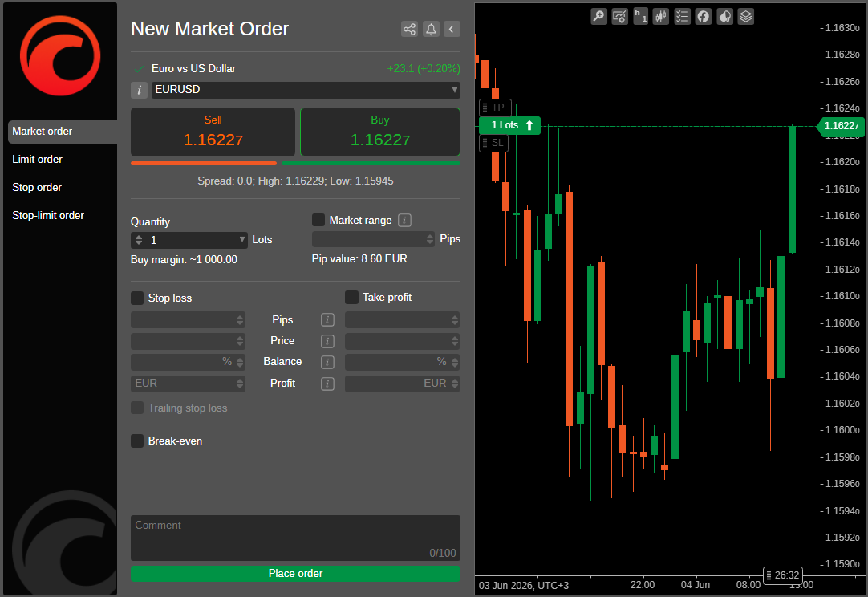Open the Quantity lots dropdown arrow
This screenshot has height=597, width=868.
[242, 239]
